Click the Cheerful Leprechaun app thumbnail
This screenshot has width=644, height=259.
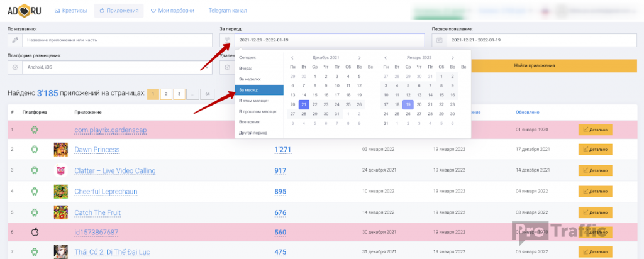[61, 191]
